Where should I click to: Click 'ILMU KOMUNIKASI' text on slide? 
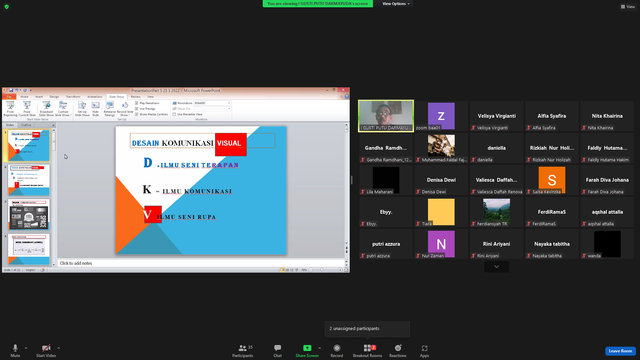click(197, 191)
